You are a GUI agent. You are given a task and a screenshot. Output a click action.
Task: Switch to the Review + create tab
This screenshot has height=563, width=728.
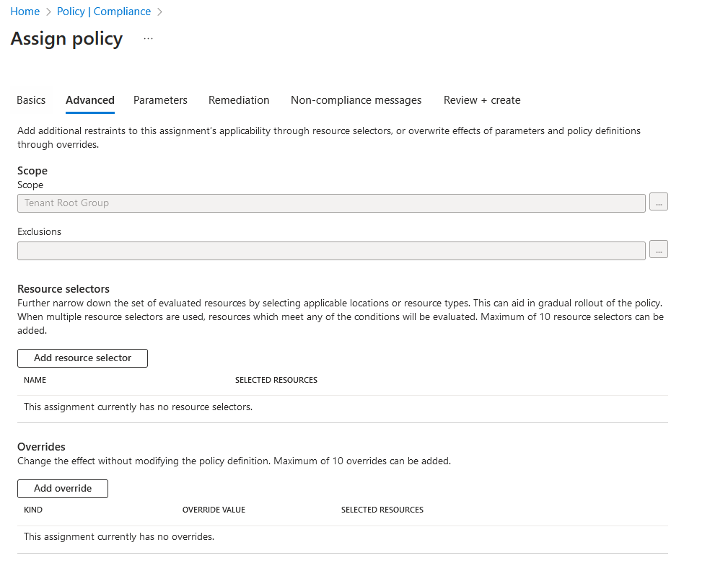(481, 100)
